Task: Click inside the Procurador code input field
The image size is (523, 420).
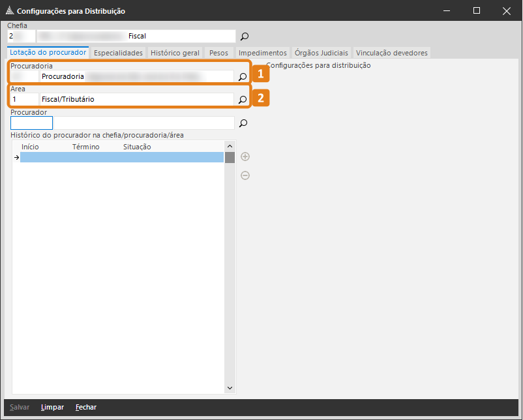Action: point(31,123)
